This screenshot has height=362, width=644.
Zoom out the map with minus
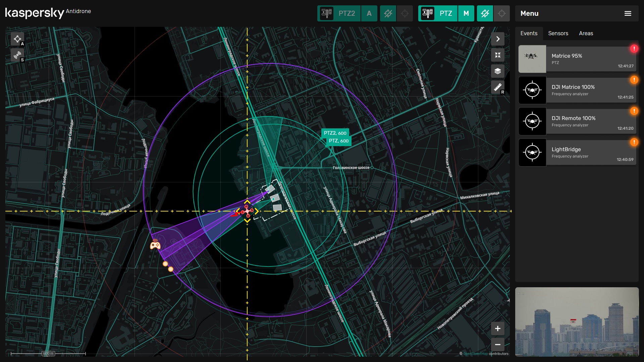498,345
